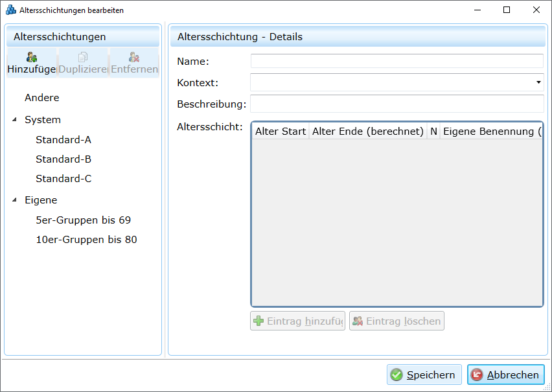Image resolution: width=552 pixels, height=392 pixels.
Task: Click the Hinzufügen icon in Altersschichtungen toolbar
Action: coord(31,57)
